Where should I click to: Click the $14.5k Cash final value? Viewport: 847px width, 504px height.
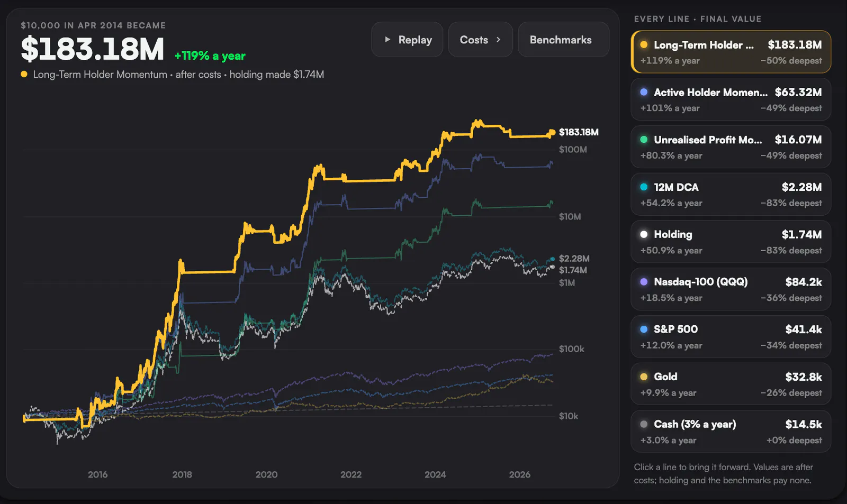click(804, 424)
